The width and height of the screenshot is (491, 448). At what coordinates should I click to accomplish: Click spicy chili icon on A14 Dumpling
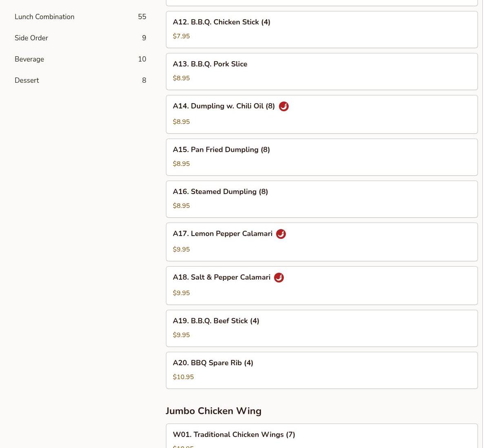click(283, 106)
